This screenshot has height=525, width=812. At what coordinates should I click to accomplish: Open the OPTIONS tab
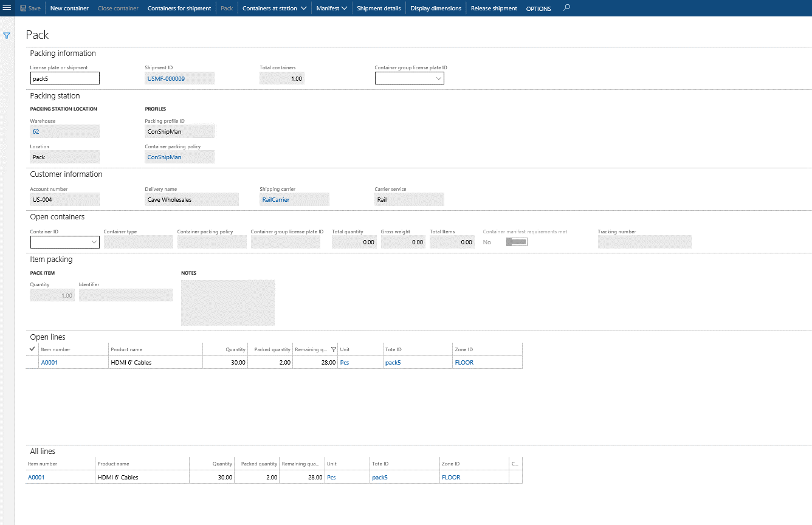[x=538, y=9]
